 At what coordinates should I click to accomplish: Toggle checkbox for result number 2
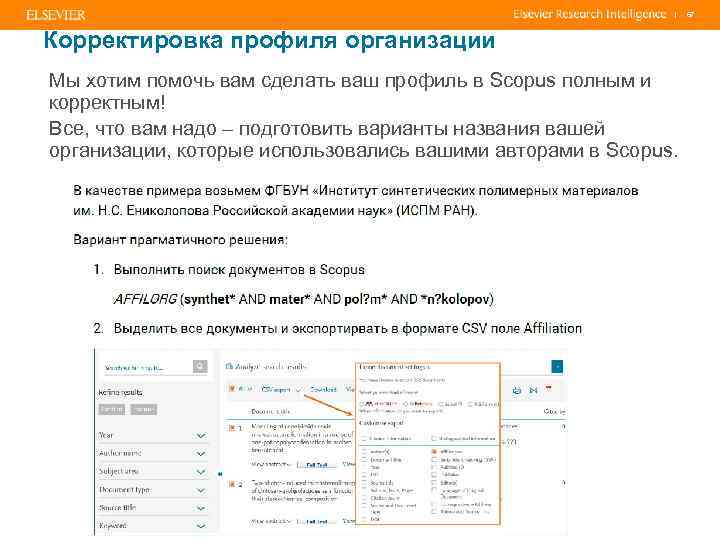[x=232, y=484]
